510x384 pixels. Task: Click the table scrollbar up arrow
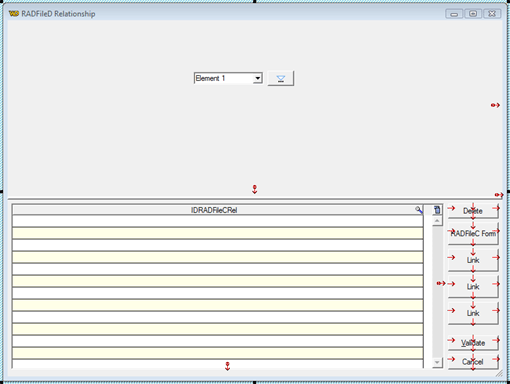[x=437, y=221]
